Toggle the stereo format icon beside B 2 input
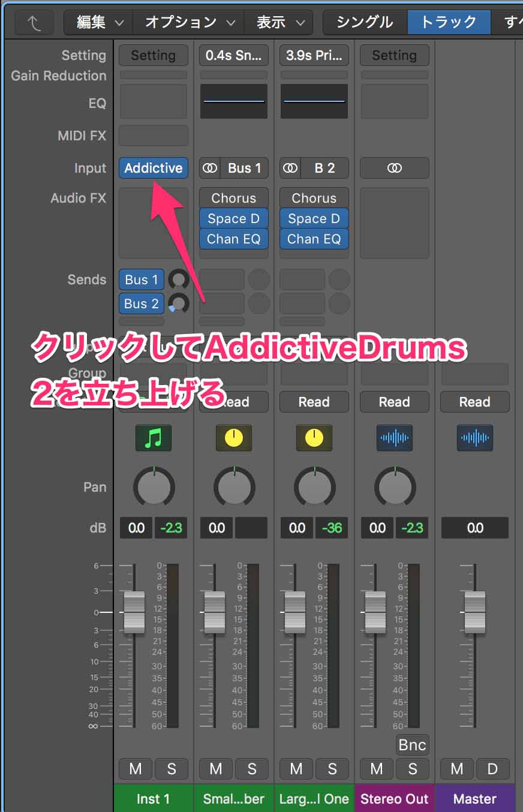Viewport: 523px width, 812px height. pyautogui.click(x=290, y=168)
